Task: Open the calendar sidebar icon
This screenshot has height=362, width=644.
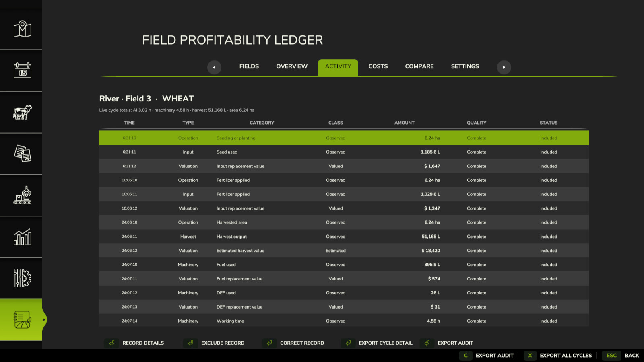Action: tap(23, 70)
